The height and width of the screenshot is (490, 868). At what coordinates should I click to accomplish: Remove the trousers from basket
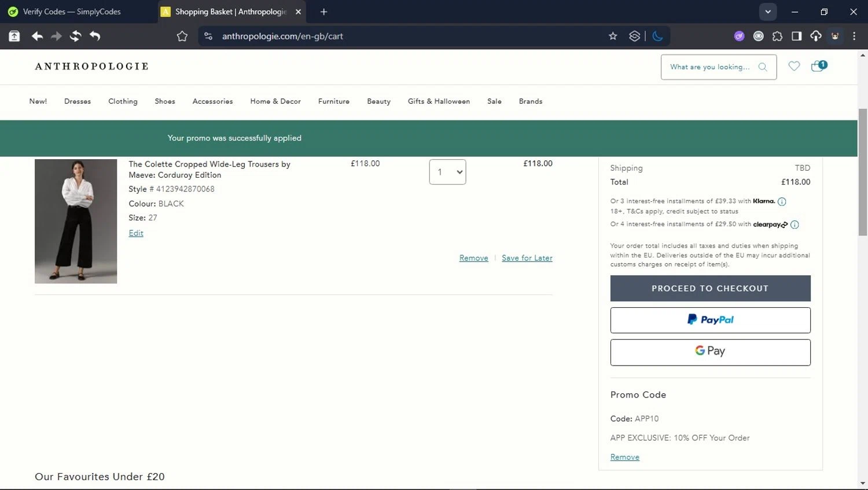tap(474, 258)
